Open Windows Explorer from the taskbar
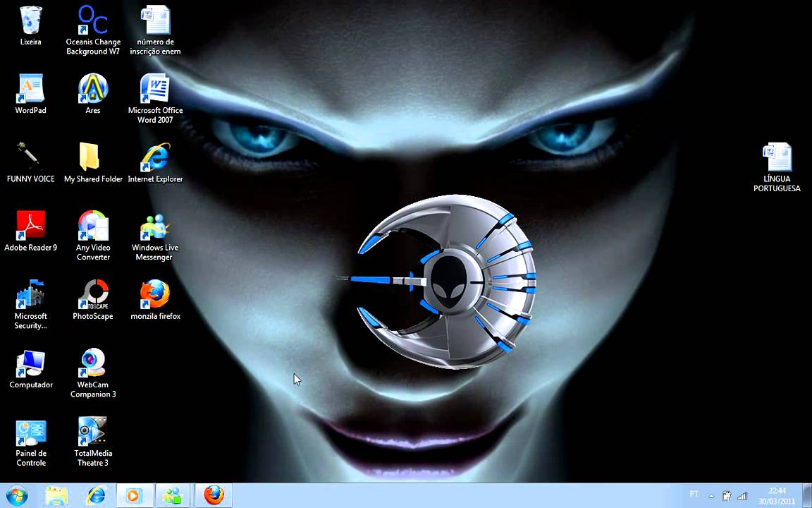 (x=56, y=495)
